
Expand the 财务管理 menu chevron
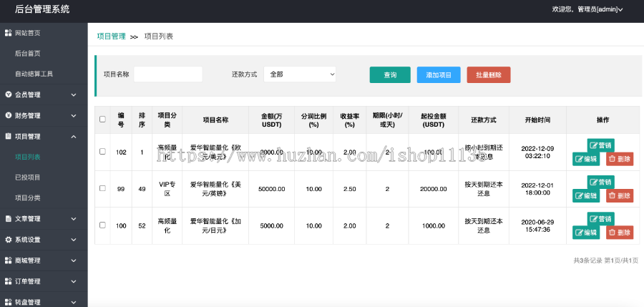pyautogui.click(x=74, y=116)
